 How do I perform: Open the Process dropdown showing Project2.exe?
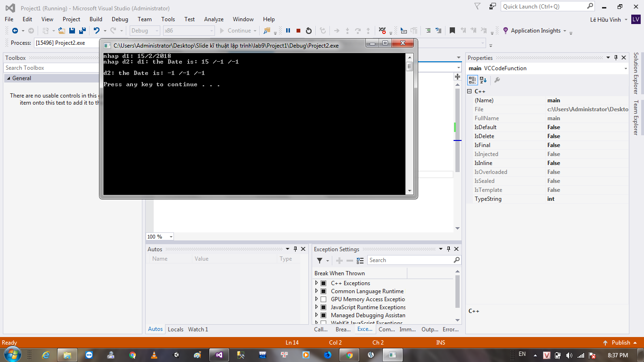(66, 43)
